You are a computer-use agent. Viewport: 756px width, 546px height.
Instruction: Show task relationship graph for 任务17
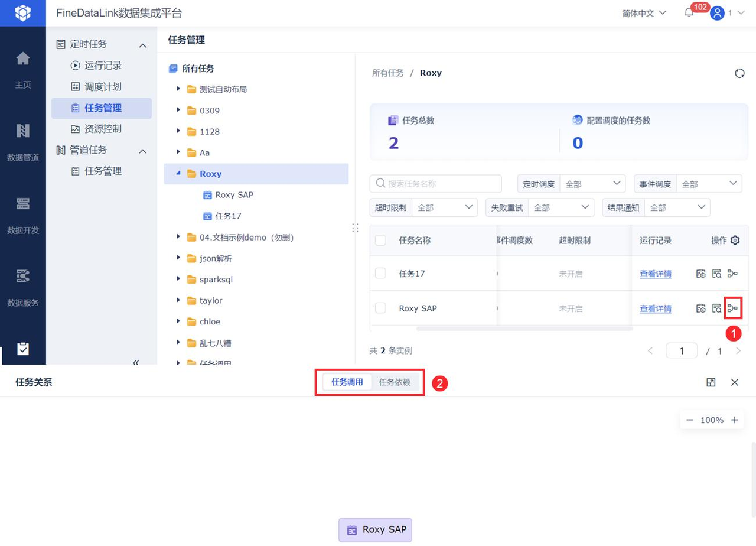(x=732, y=274)
